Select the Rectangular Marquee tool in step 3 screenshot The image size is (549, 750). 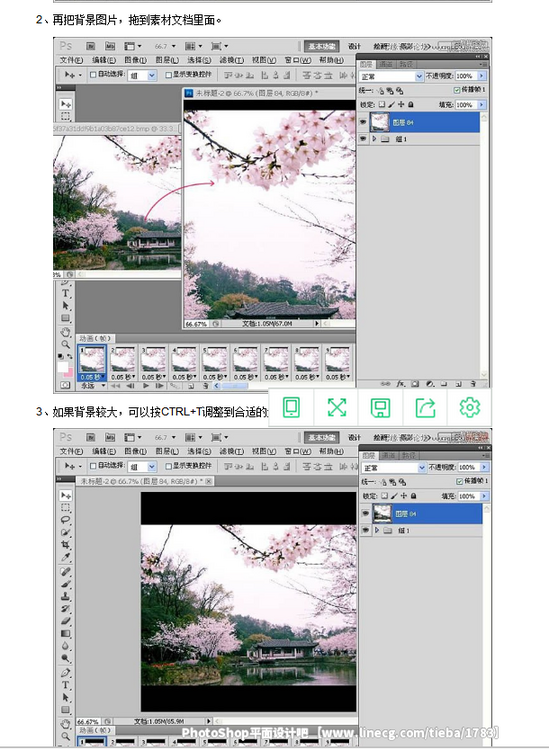click(x=66, y=507)
